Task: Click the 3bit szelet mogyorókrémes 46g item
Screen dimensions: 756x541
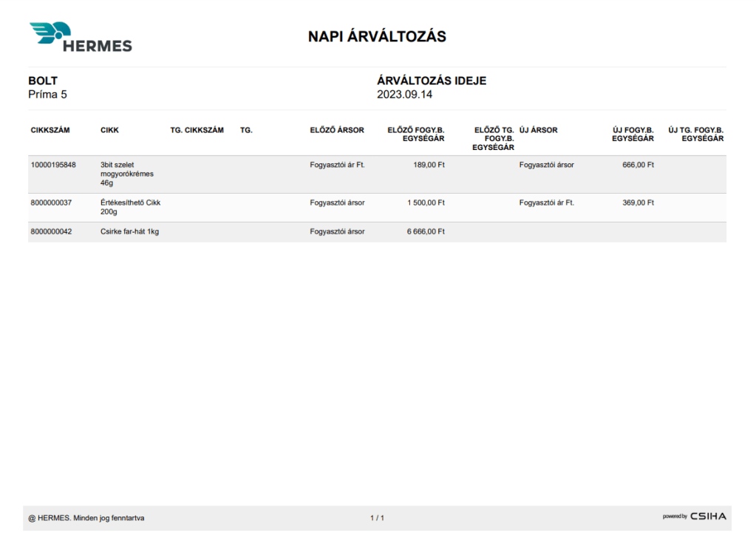Action: 126,174
